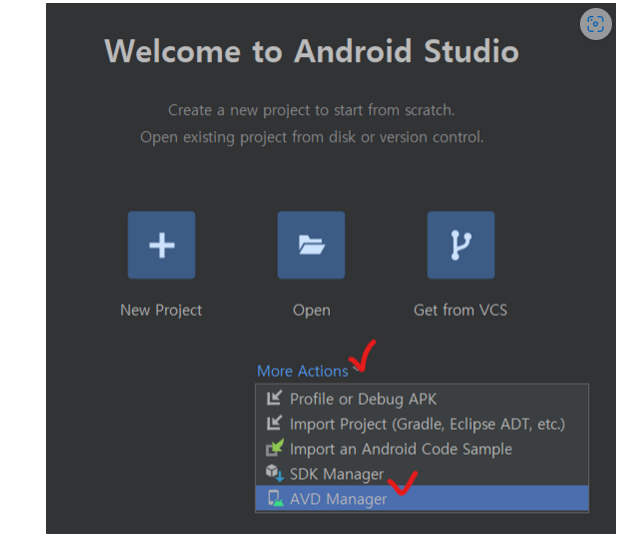
Task: Select Import an Android Code Sample
Action: [x=422, y=449]
